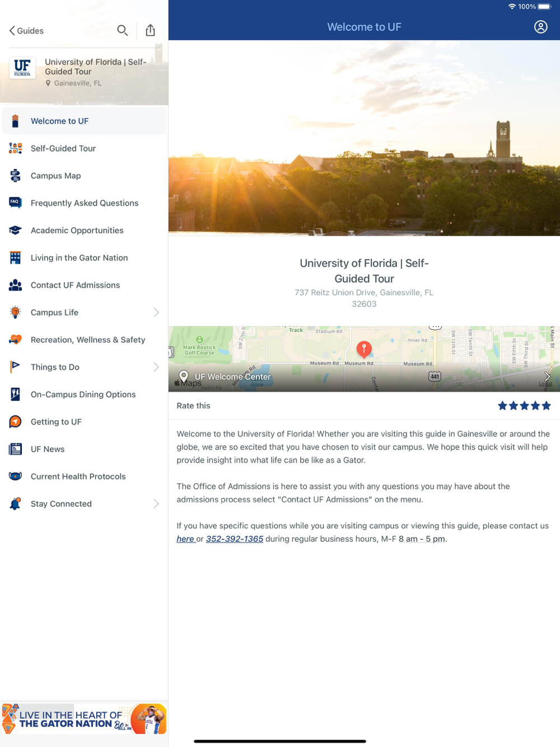Open Getting to UF menu item

coord(84,422)
